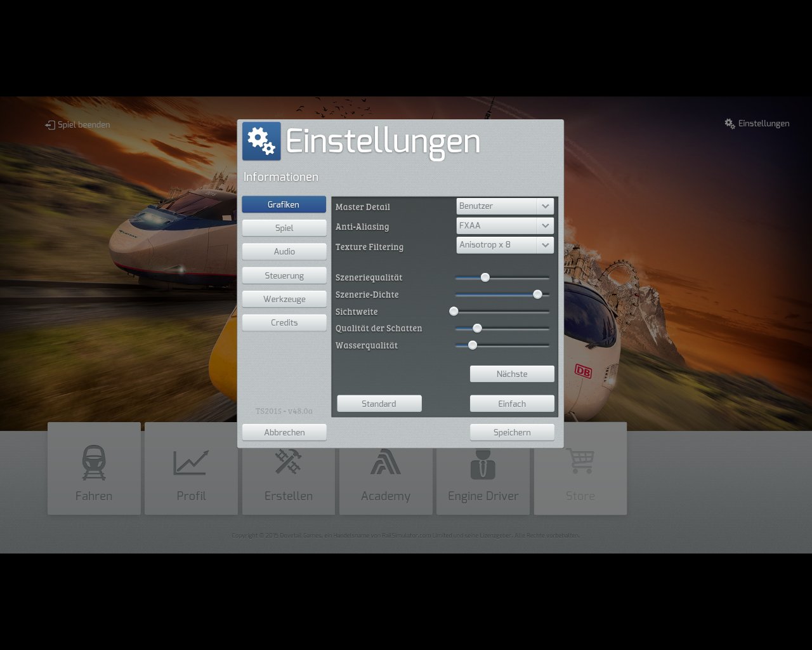Click the Sichtweite slider handle
The height and width of the screenshot is (650, 812).
click(454, 312)
